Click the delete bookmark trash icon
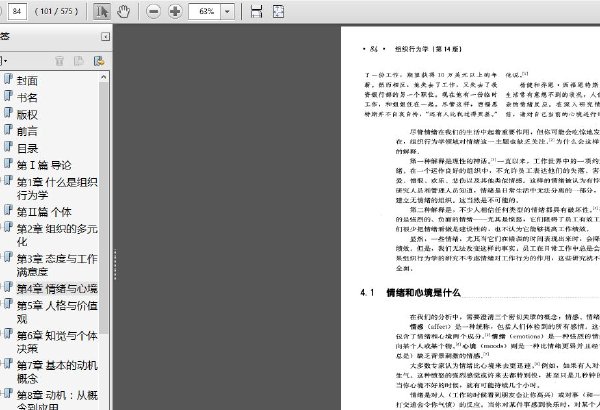Screen dimensions: 600x410 point(59,61)
